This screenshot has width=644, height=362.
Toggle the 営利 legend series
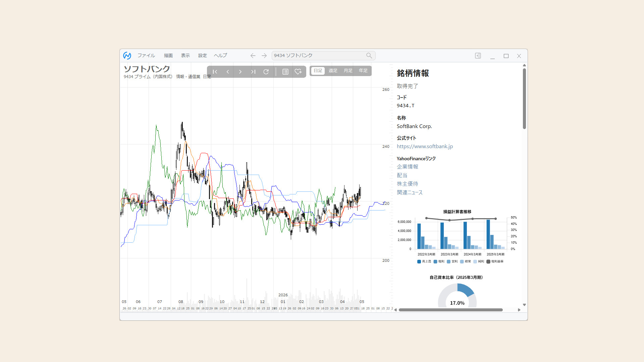[x=452, y=261]
